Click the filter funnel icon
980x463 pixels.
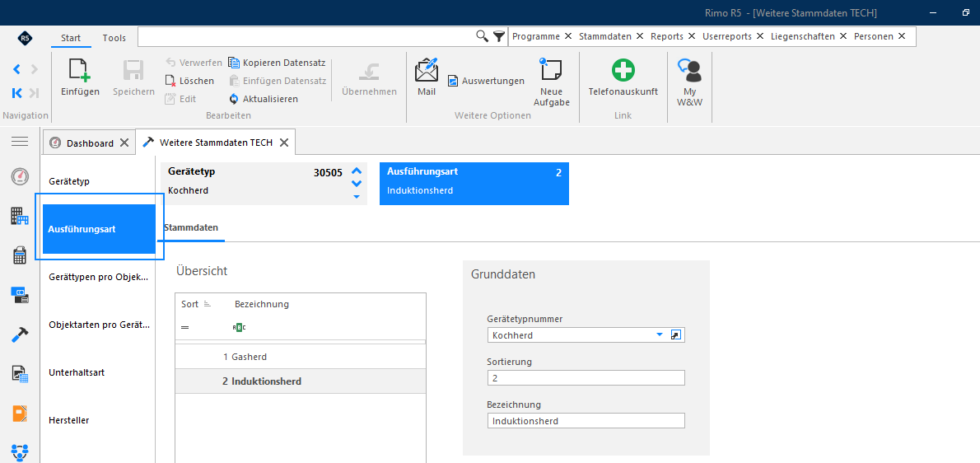(x=499, y=37)
